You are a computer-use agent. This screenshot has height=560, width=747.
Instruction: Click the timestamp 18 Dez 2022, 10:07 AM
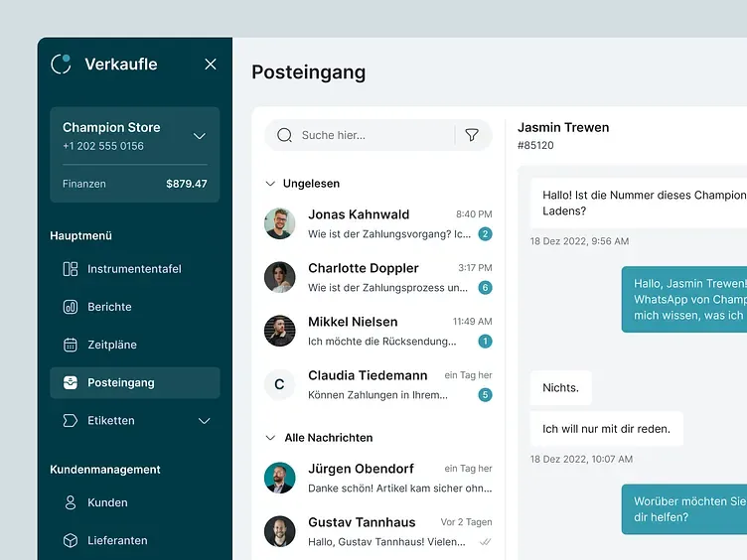(581, 460)
